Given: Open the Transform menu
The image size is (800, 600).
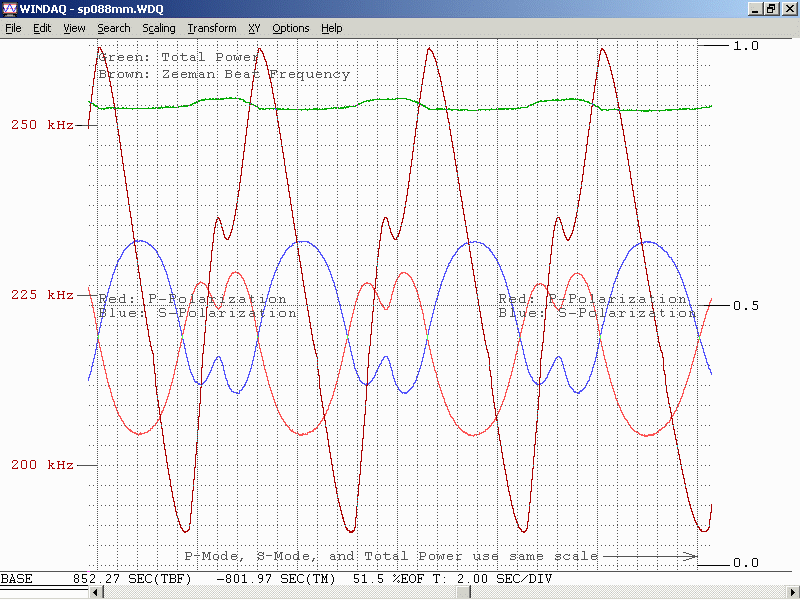Looking at the screenshot, I should 212,28.
